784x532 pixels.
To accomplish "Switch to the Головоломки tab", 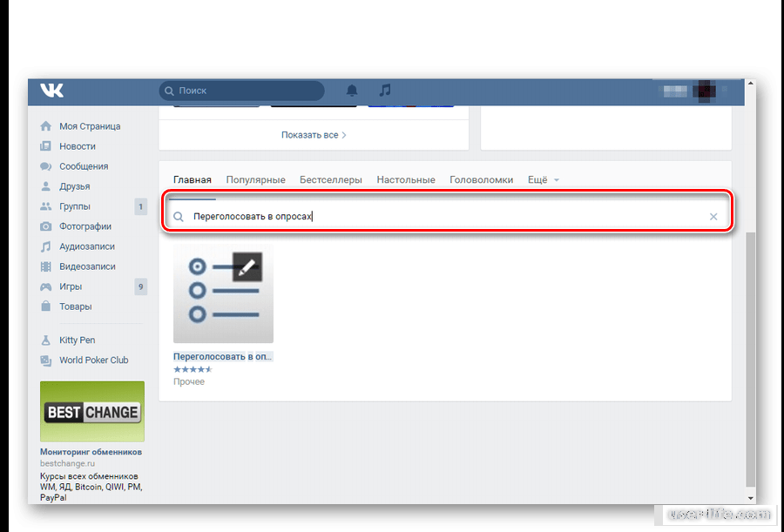I will [482, 179].
